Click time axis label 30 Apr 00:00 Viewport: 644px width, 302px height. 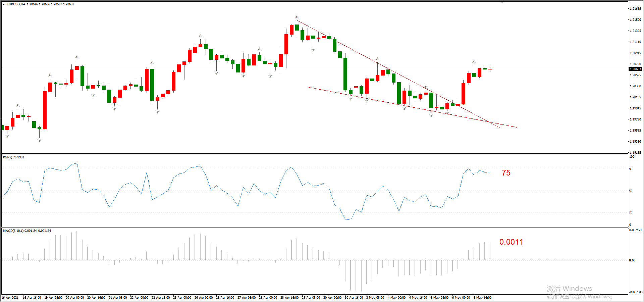pyautogui.click(x=332, y=298)
